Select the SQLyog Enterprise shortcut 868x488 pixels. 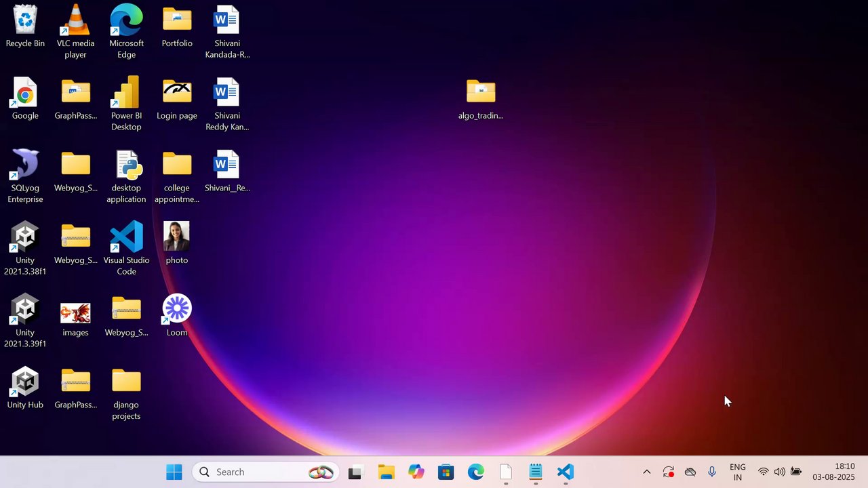[x=25, y=176]
